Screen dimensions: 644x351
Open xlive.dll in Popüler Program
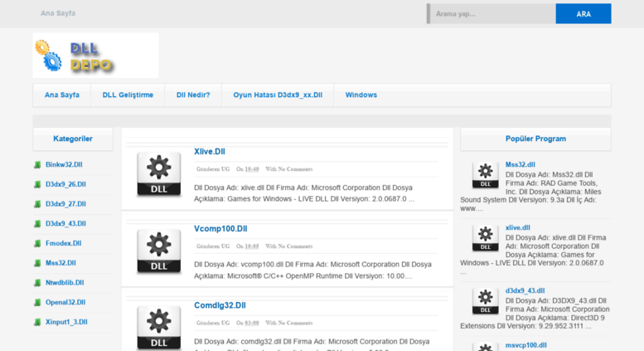[x=517, y=227]
